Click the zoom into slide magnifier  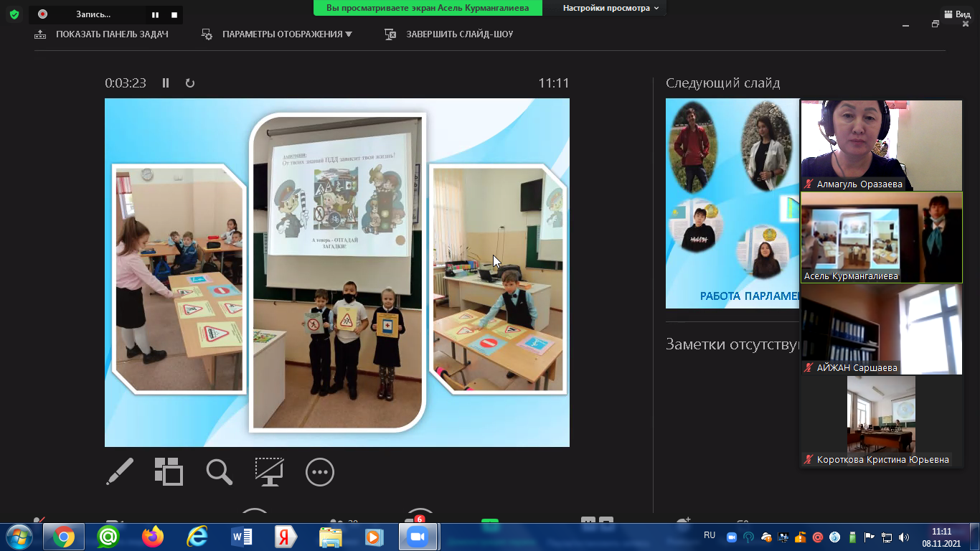tap(219, 472)
